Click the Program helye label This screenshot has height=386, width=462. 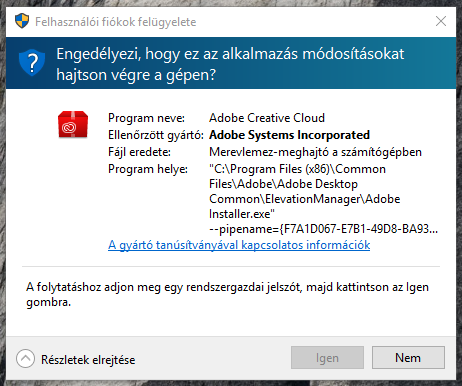(148, 169)
